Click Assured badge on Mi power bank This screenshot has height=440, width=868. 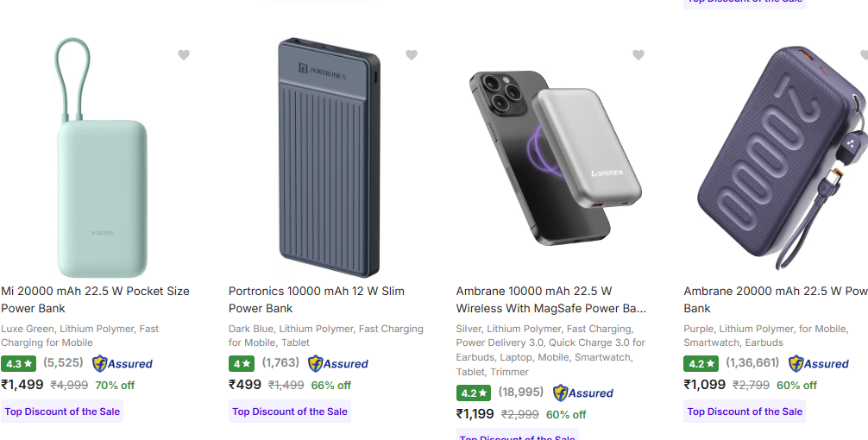[123, 364]
